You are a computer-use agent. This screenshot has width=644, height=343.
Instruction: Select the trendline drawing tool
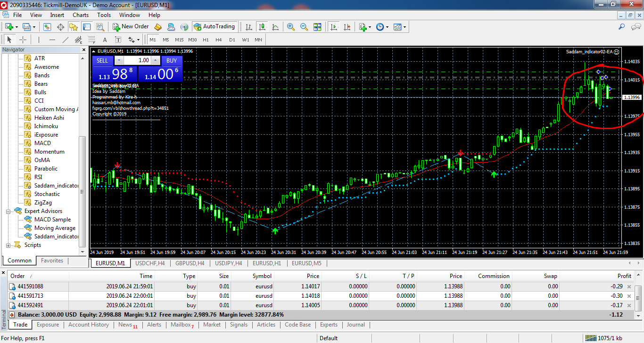coord(66,40)
